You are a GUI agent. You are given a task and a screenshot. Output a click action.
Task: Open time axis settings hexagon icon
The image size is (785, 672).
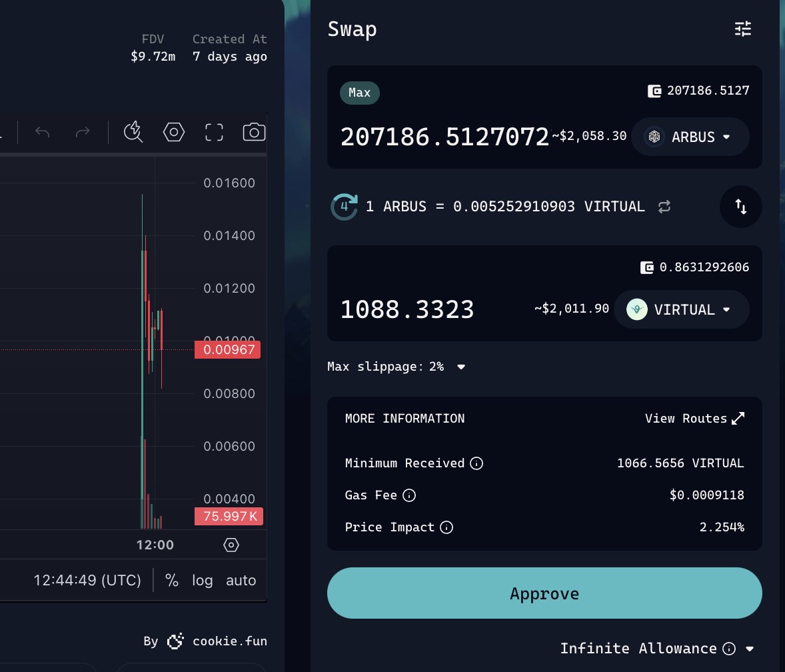[231, 545]
